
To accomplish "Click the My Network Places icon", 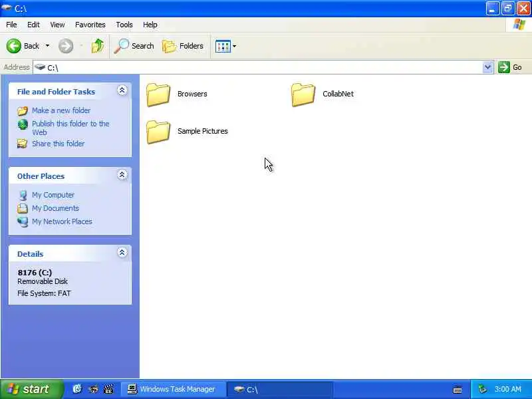I will pyautogui.click(x=23, y=222).
